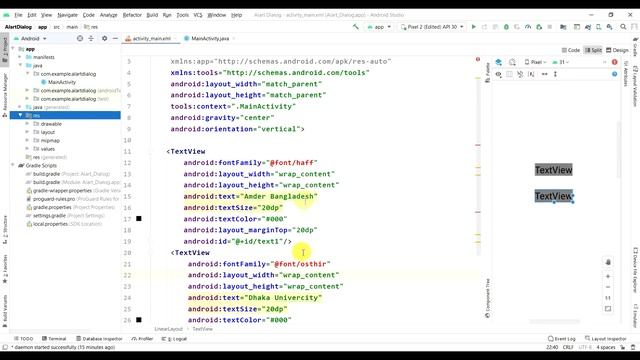
Task: Click the Select Opened File target icon
Action: click(x=80, y=38)
